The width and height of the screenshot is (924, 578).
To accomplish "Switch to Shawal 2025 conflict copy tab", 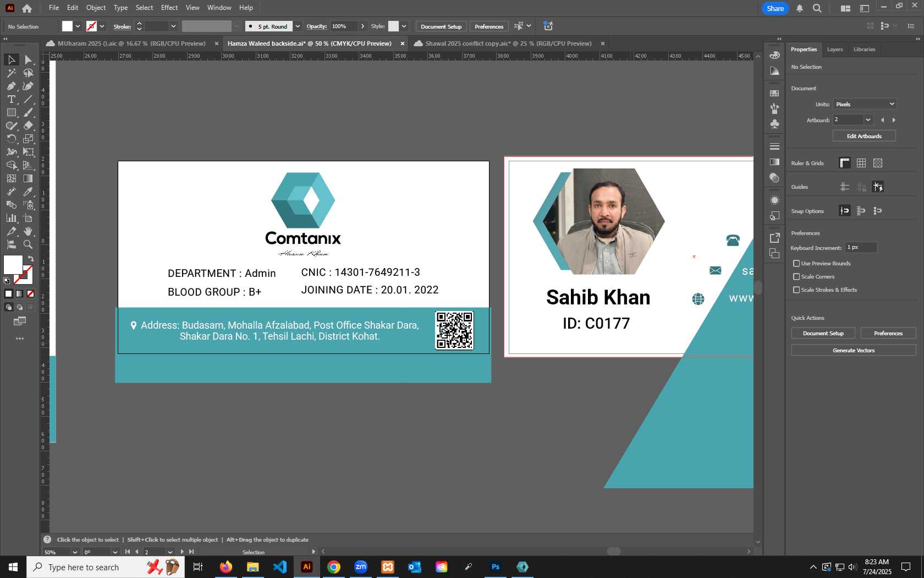I will [508, 43].
